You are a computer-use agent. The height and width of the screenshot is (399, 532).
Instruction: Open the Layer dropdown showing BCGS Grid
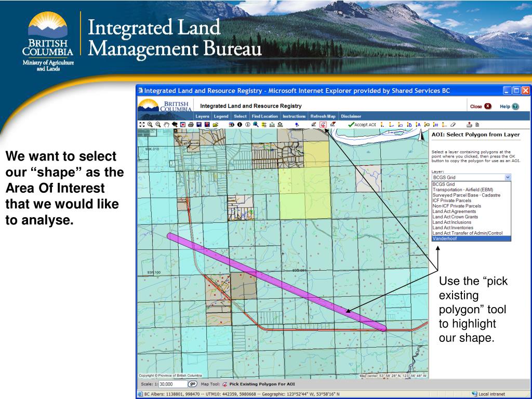[471, 177]
